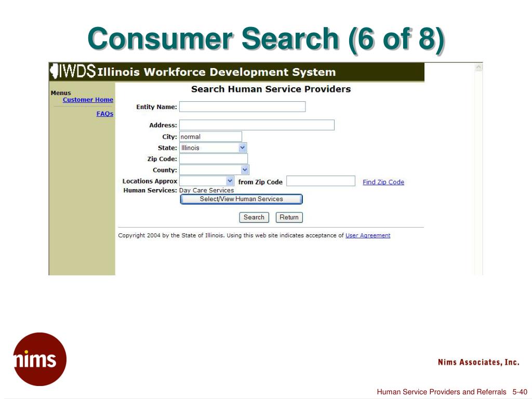Screen dimensions: 532x399
Task: Click the Human Service Providers and Referrals footer
Action: click(x=442, y=392)
